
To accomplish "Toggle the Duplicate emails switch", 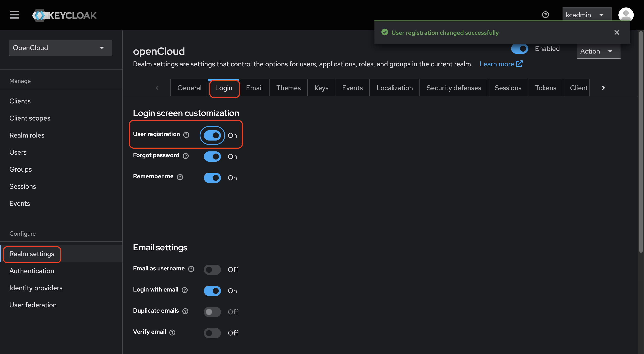I will pos(212,312).
